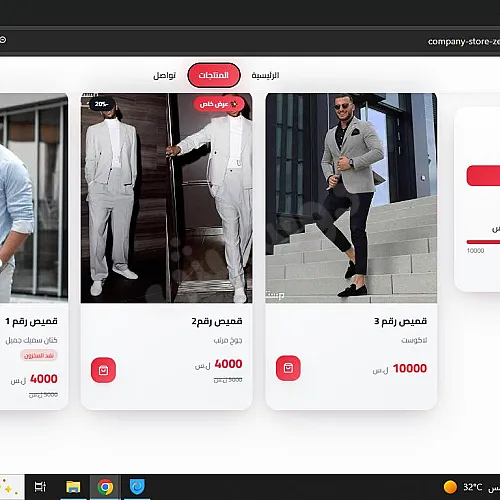
Task: Open the تواصل contact tab
Action: [x=164, y=75]
